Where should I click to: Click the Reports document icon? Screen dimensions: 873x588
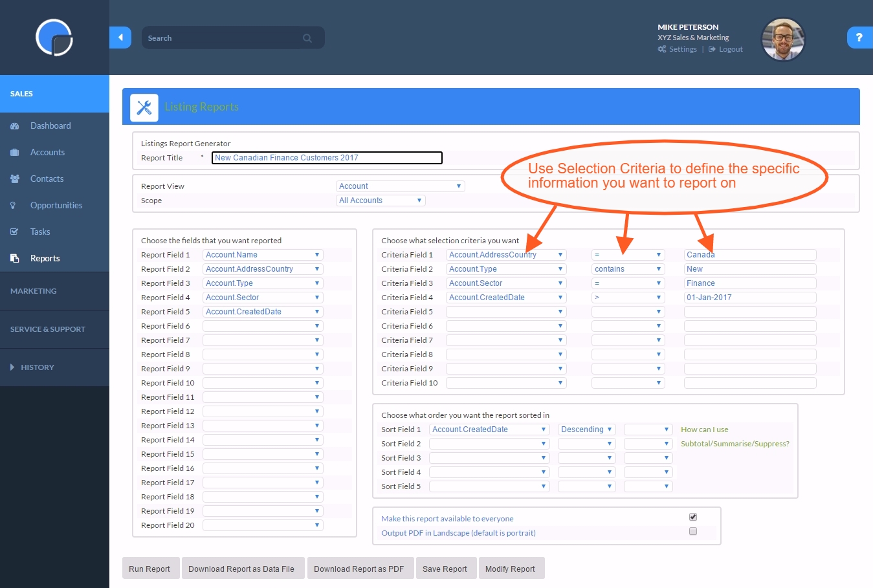tap(14, 258)
